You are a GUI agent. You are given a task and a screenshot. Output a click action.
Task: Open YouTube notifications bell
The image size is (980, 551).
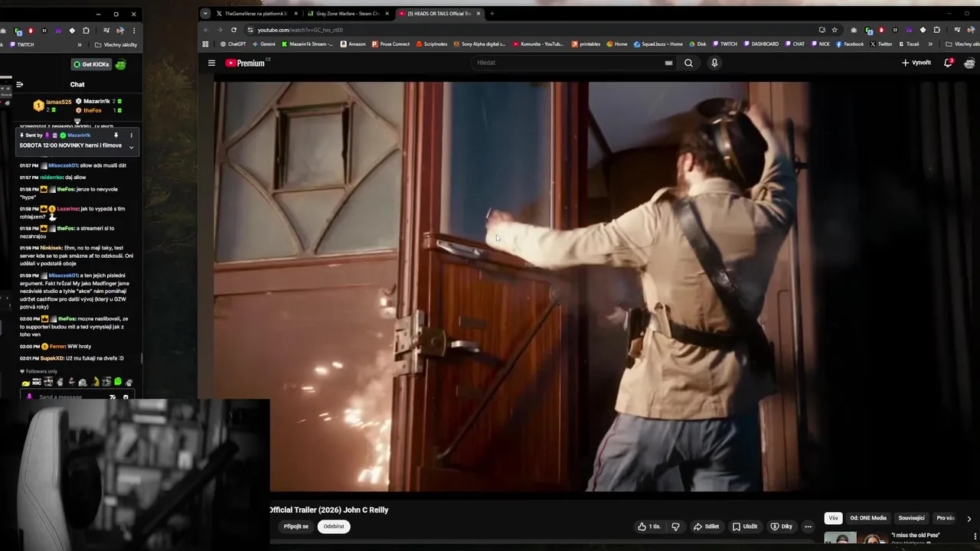tap(948, 63)
